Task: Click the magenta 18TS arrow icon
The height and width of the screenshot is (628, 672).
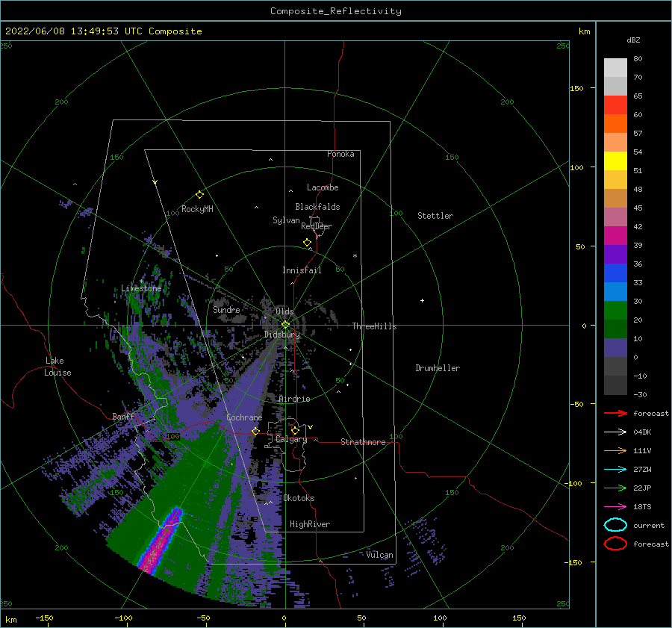Action: 615,507
